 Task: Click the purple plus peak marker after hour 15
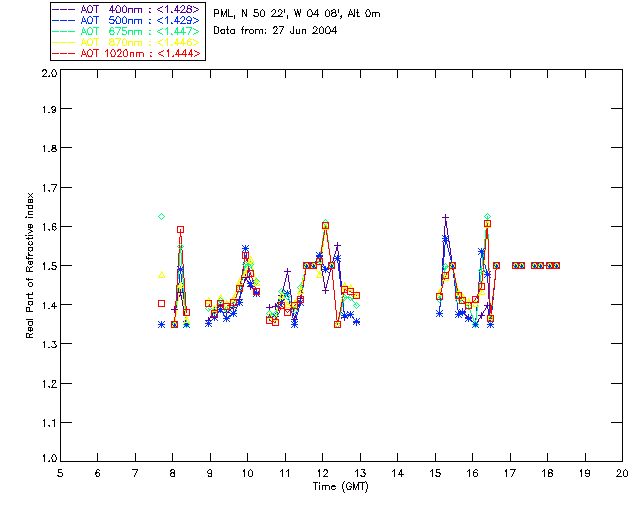446,218
